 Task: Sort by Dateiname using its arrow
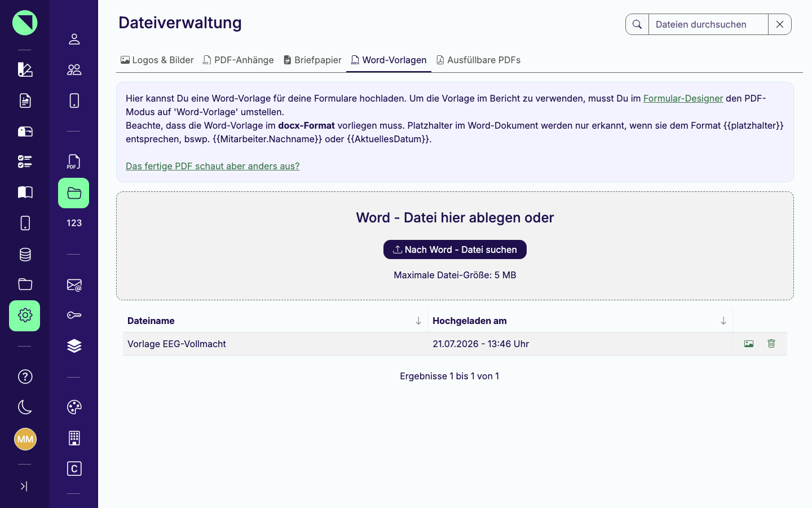coord(418,321)
